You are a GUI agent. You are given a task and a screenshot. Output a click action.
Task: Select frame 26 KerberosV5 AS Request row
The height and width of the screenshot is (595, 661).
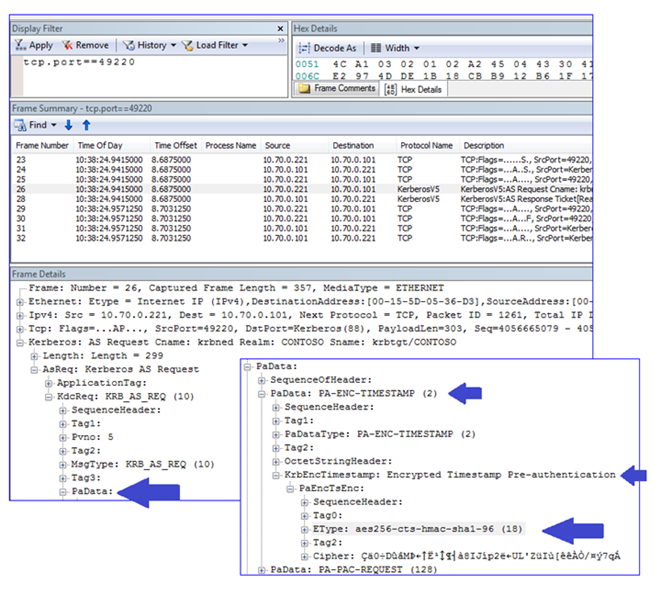click(x=302, y=189)
